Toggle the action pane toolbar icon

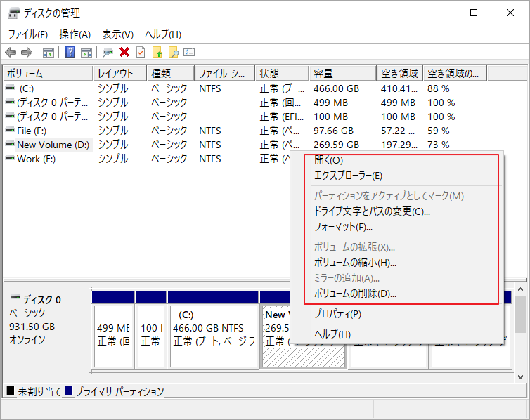86,53
